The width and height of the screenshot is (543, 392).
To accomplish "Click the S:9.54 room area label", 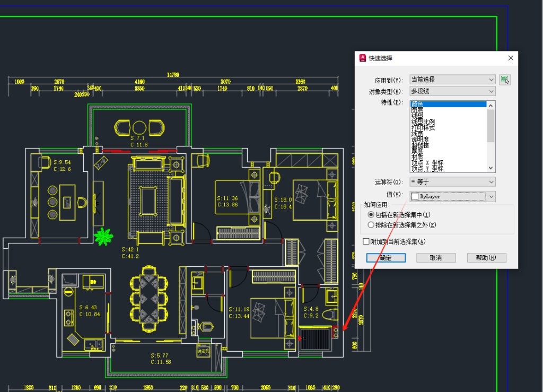I will tap(62, 162).
